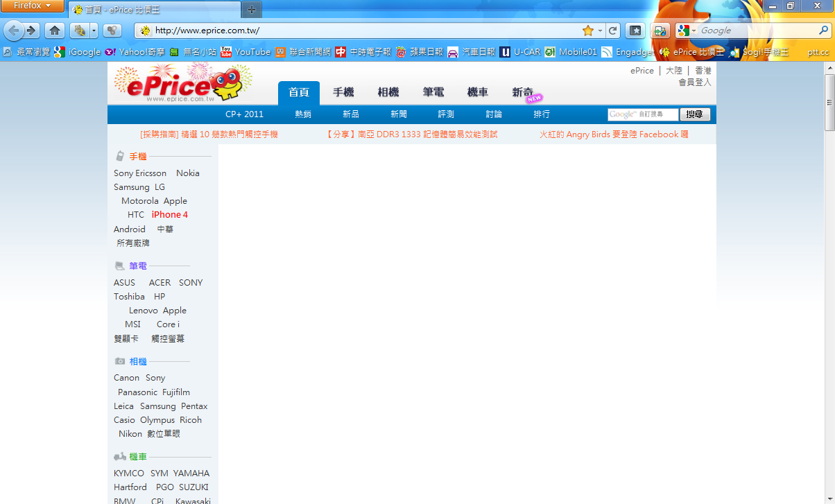835x504 pixels.
Task: Open a new tab with plus button
Action: 251,10
